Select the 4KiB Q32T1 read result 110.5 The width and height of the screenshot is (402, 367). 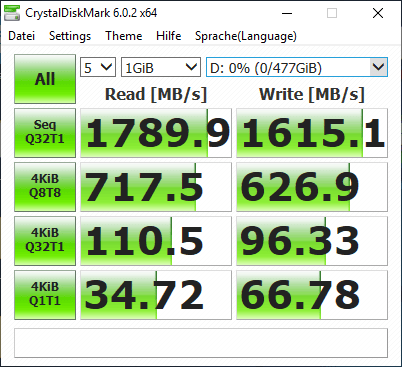pyautogui.click(x=156, y=241)
